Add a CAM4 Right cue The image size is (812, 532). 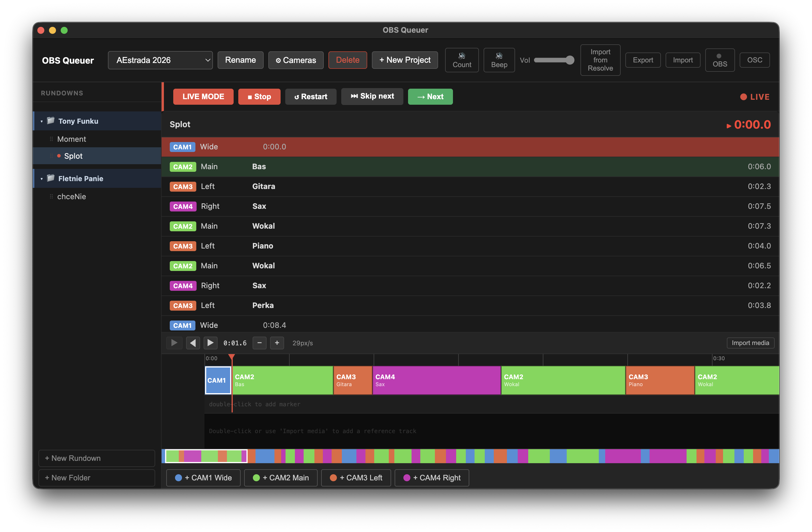[x=432, y=478]
